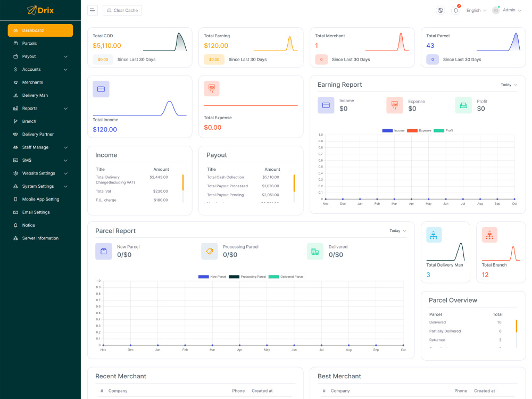
Task: Click the Processing Parcel tag icon
Action: (209, 252)
